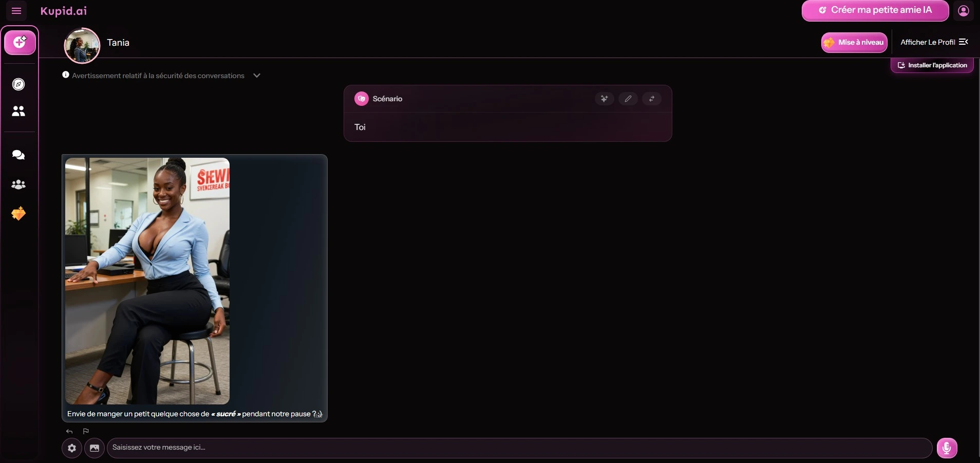Open the chats icon in the sidebar
This screenshot has height=463, width=980.
(18, 155)
